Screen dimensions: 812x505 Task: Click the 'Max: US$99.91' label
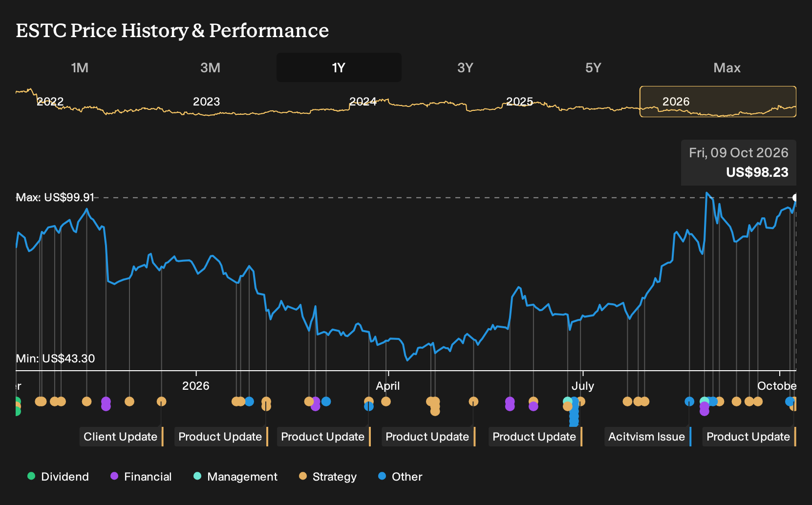55,197
